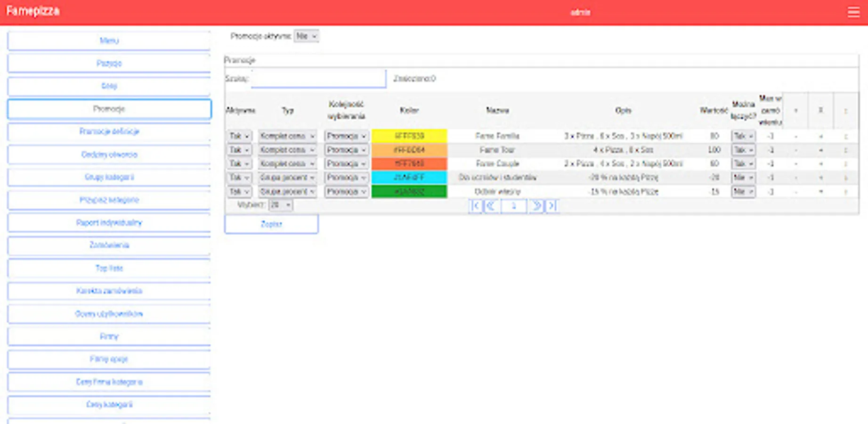
Task: Click the admin user label in the header
Action: pyautogui.click(x=580, y=13)
